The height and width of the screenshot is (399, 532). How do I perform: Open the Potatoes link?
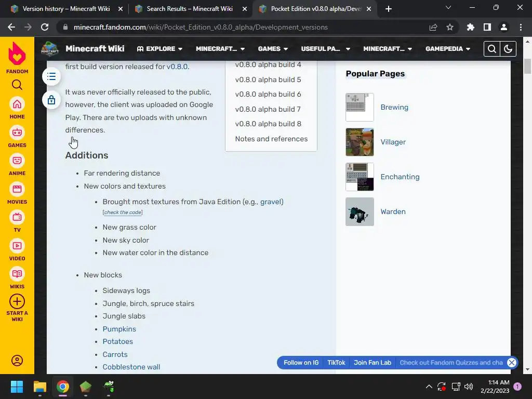point(118,341)
